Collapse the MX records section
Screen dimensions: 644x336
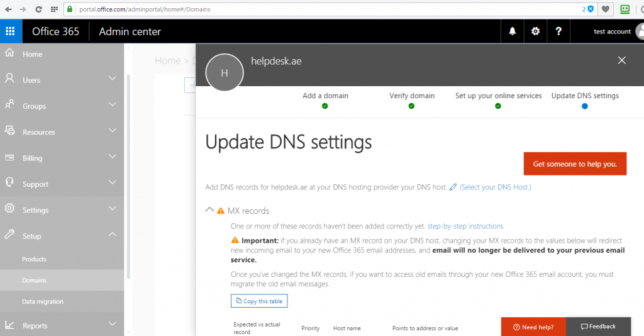pos(209,210)
